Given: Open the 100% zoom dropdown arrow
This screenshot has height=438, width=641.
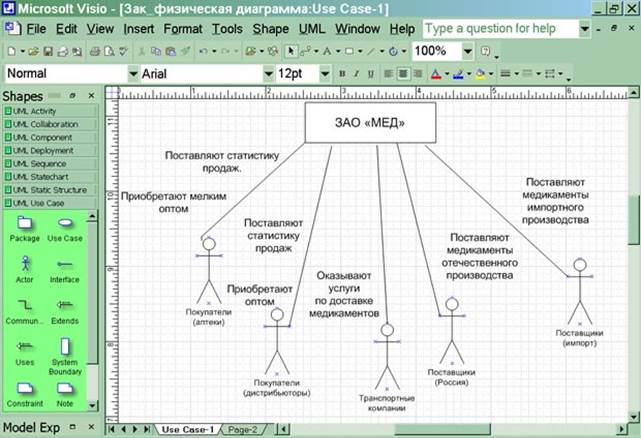Looking at the screenshot, I should pos(468,51).
